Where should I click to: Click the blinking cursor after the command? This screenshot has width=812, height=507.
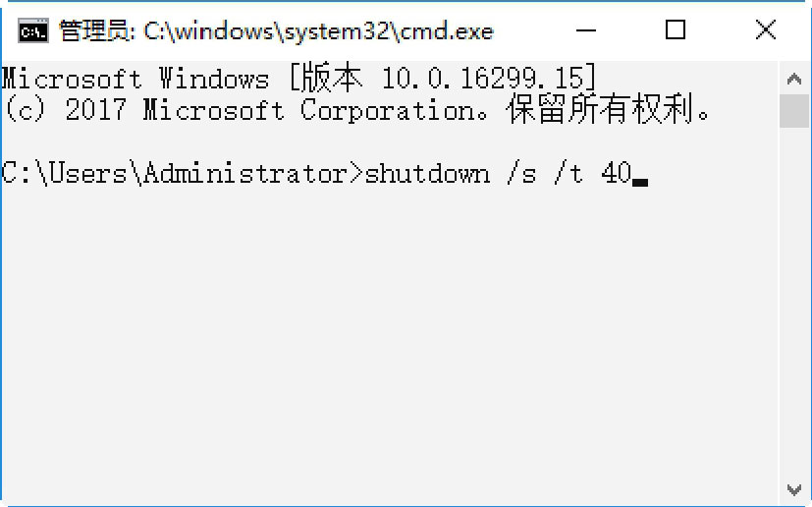pos(640,181)
